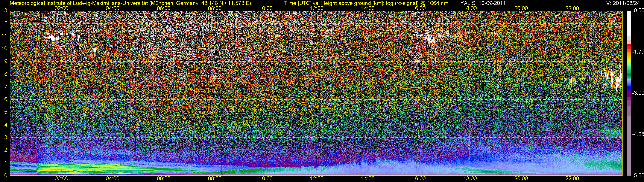Click the 13 km height axis label
Screen dimensions: 644x182
[x=5, y=11]
